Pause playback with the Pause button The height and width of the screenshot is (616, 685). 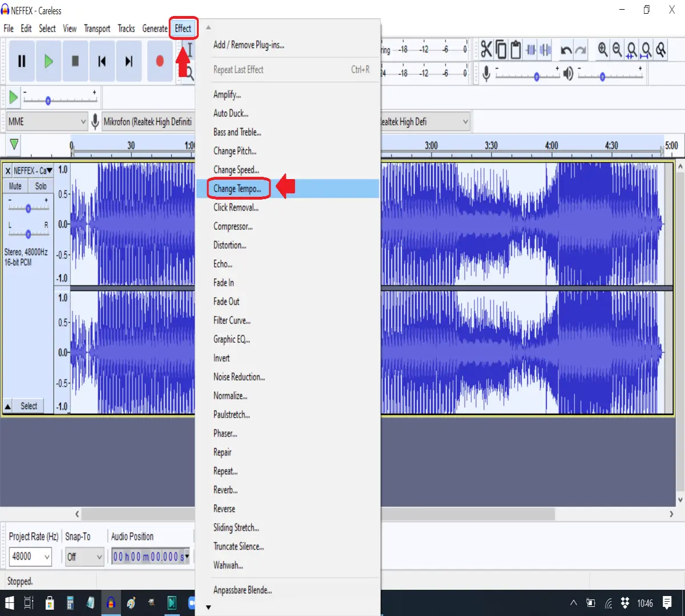point(22,61)
